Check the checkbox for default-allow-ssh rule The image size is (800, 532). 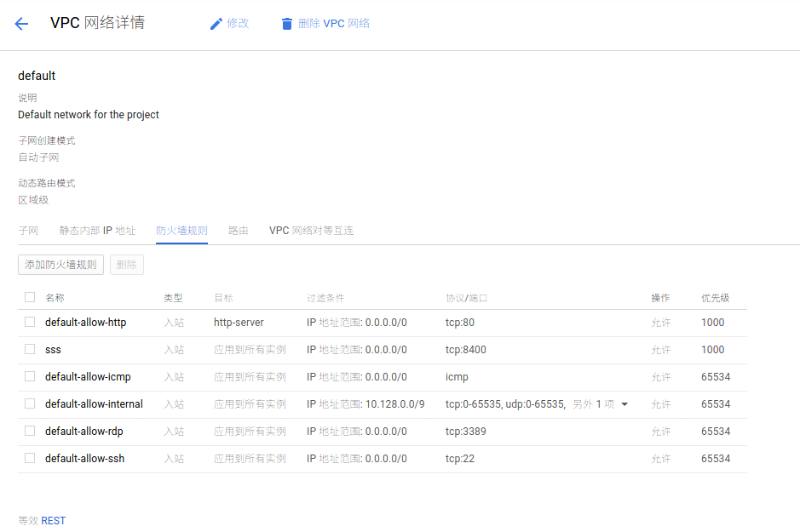29,458
